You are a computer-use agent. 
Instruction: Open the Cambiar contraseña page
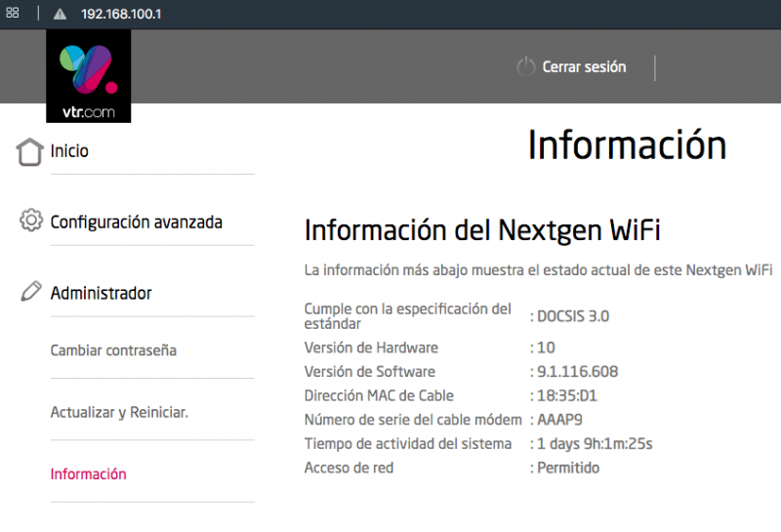pos(113,350)
